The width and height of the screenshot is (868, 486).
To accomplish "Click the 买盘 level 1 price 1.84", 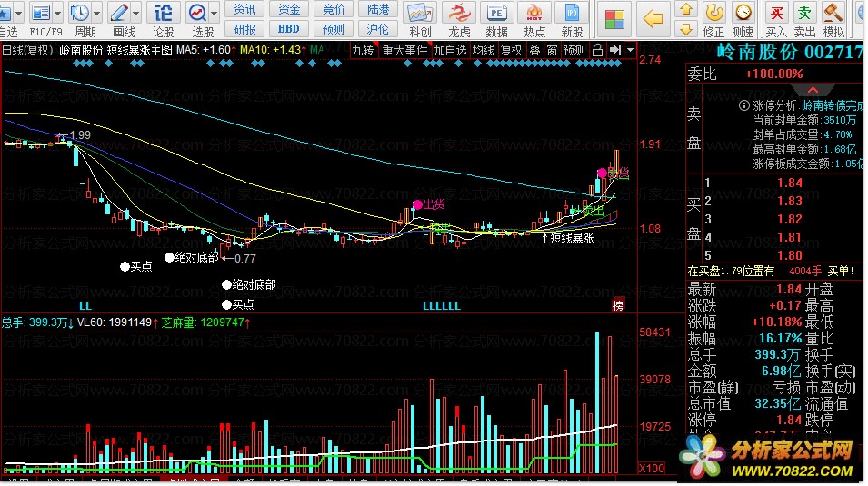I will [790, 183].
